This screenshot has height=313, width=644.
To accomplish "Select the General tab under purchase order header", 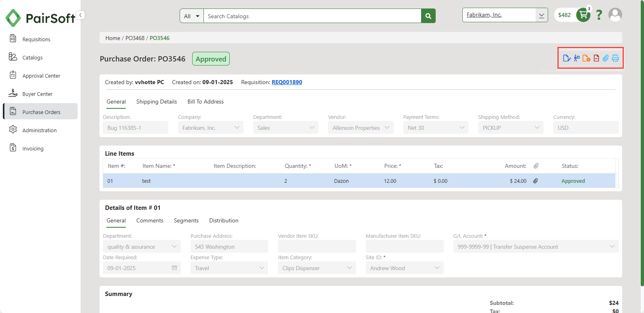I will click(x=116, y=102).
